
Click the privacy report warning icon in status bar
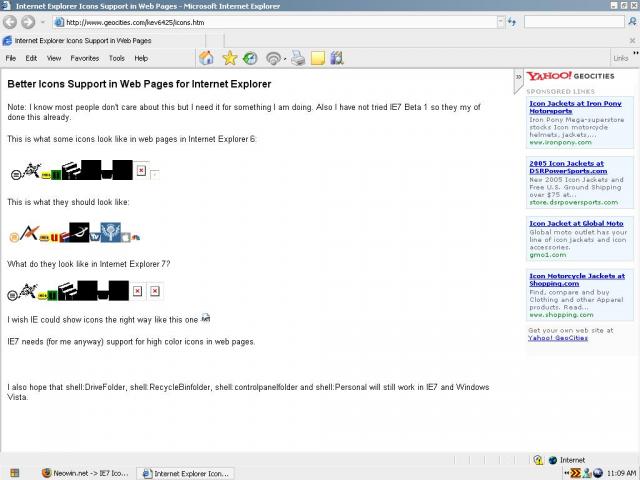(x=538, y=460)
